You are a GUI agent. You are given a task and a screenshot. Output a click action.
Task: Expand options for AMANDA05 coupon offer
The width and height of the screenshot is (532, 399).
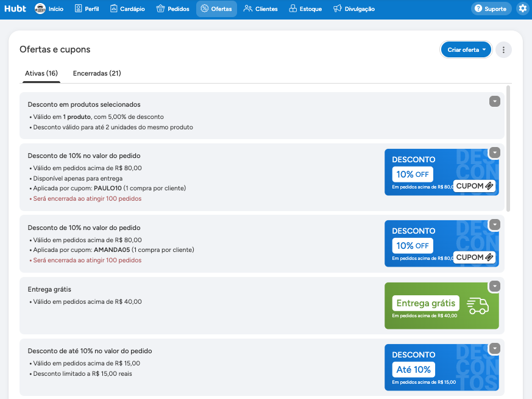pyautogui.click(x=495, y=225)
